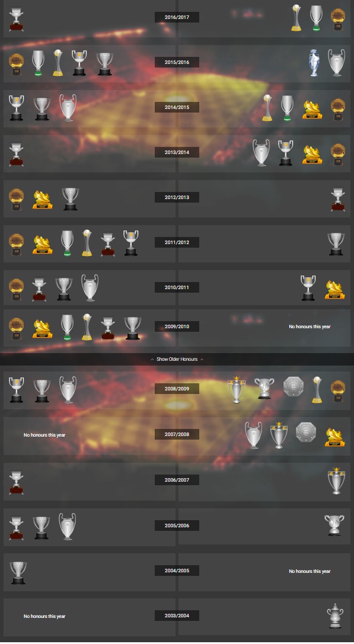Screen dimensions: 354x644
Task: Select the Ballon d'Or icon in 2016/2017
Action: tap(338, 20)
